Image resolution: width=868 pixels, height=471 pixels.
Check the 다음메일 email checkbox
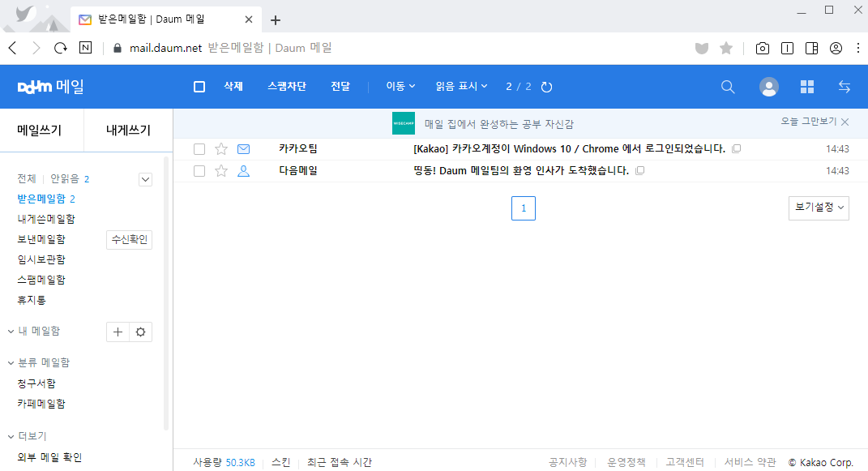tap(199, 171)
